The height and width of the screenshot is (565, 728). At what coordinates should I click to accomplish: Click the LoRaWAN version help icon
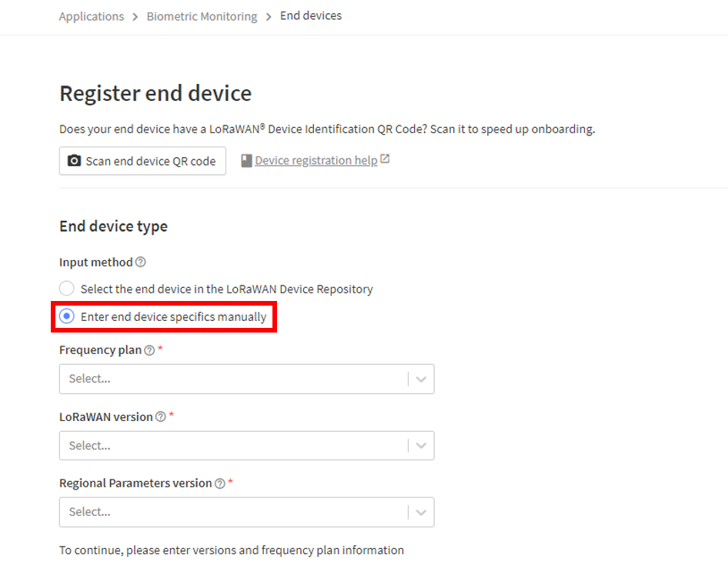tap(160, 416)
